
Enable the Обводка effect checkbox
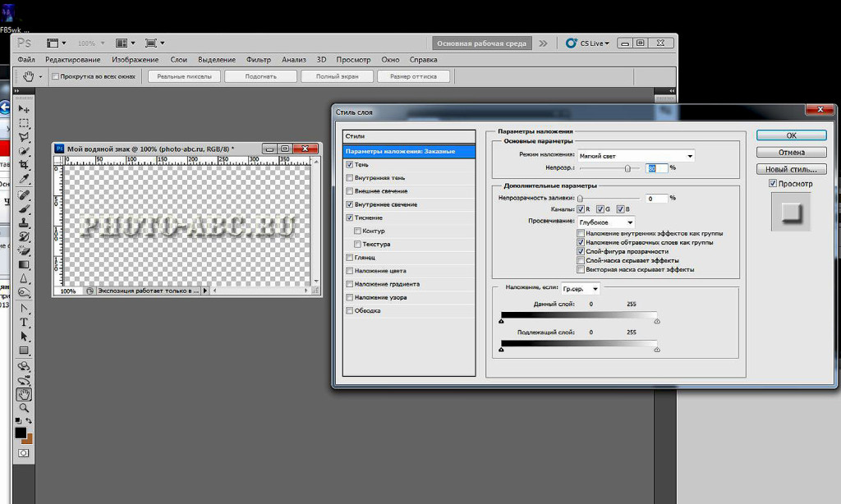point(350,310)
